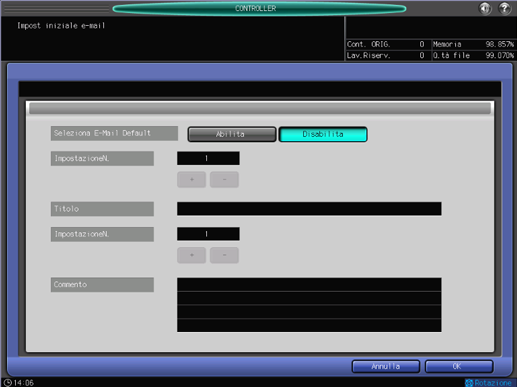The width and height of the screenshot is (517, 387).
Task: Enable default e-mail with the Abilita button
Action: (232, 134)
